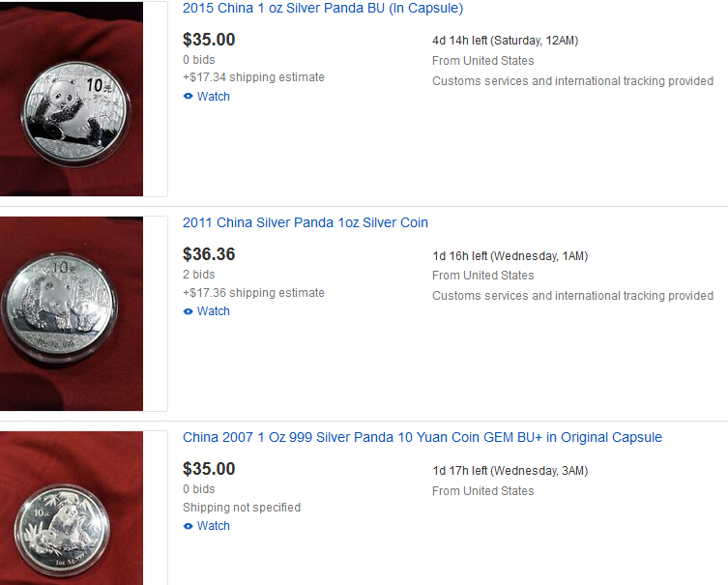728x585 pixels.
Task: Click the +$17.34 shipping estimate text
Action: pos(253,77)
